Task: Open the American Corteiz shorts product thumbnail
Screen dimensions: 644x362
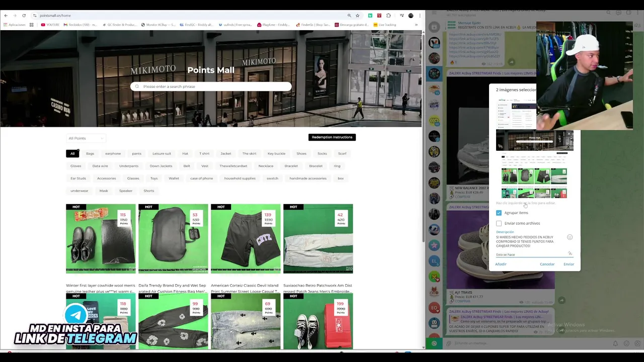Action: tap(246, 239)
